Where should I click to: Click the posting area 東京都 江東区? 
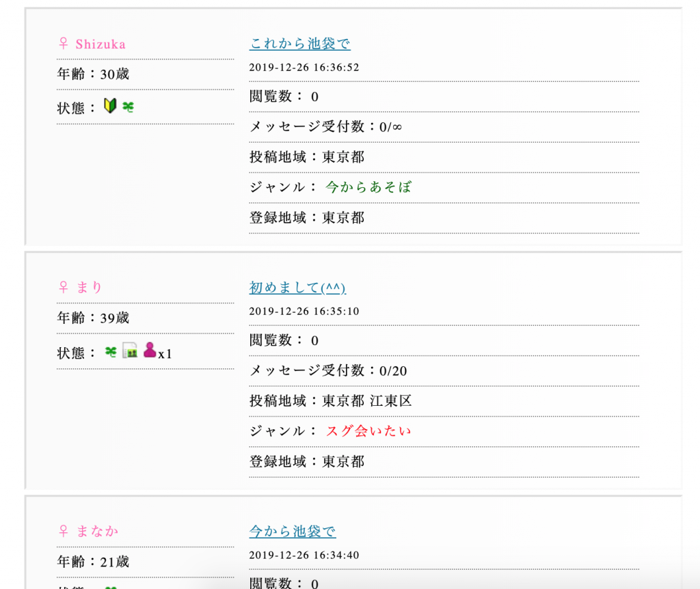pos(367,400)
